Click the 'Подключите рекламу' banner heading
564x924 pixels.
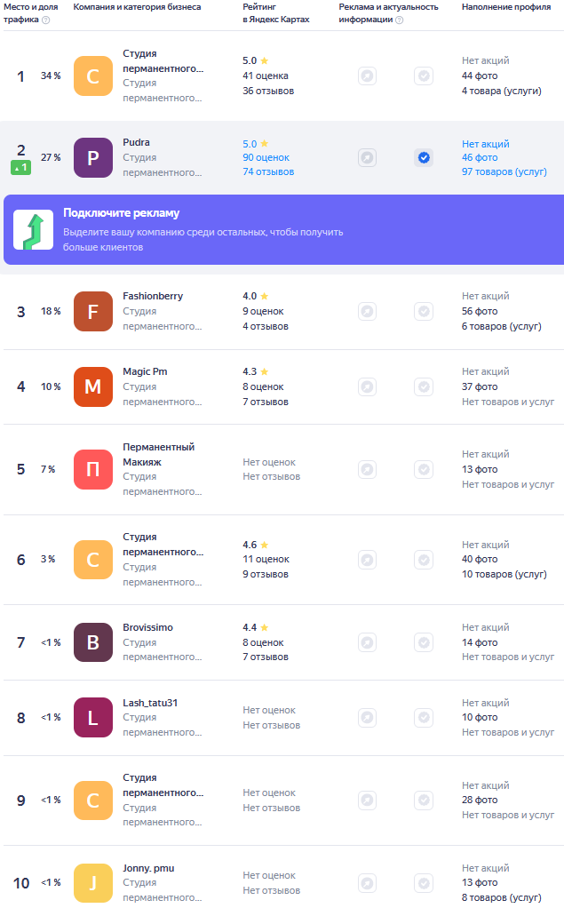(x=122, y=212)
